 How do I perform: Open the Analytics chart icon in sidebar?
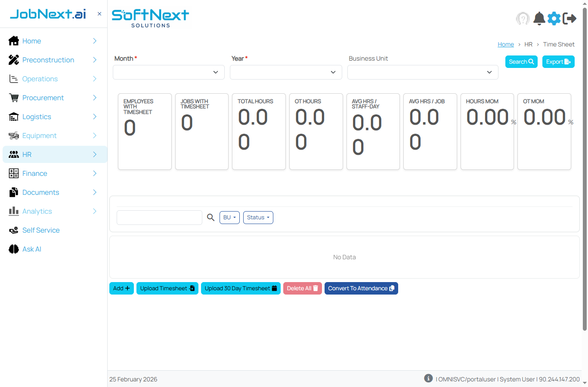(x=13, y=211)
